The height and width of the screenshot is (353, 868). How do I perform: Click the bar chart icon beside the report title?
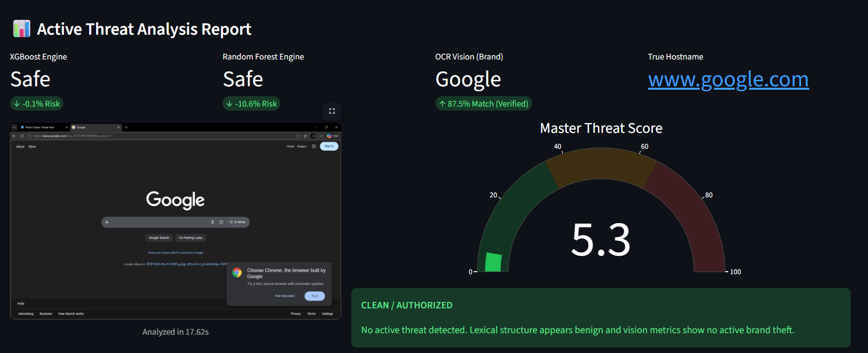click(x=21, y=29)
